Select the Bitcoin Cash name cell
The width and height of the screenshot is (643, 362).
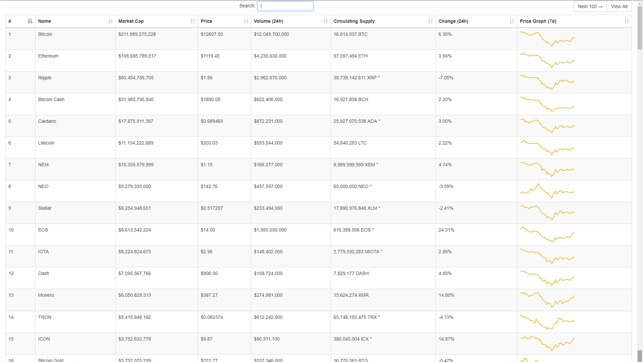[x=75, y=104]
